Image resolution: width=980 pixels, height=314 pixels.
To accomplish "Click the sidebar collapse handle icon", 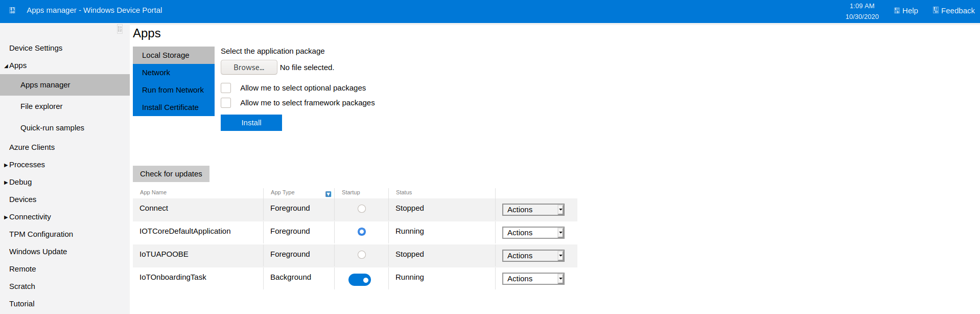I will click(120, 29).
